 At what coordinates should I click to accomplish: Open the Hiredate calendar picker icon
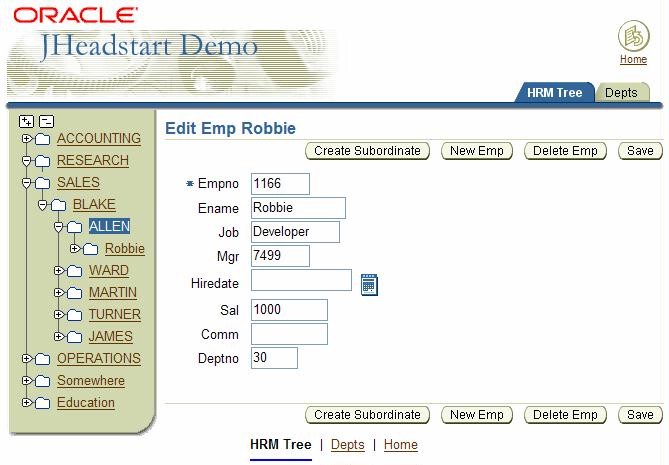[x=369, y=285]
